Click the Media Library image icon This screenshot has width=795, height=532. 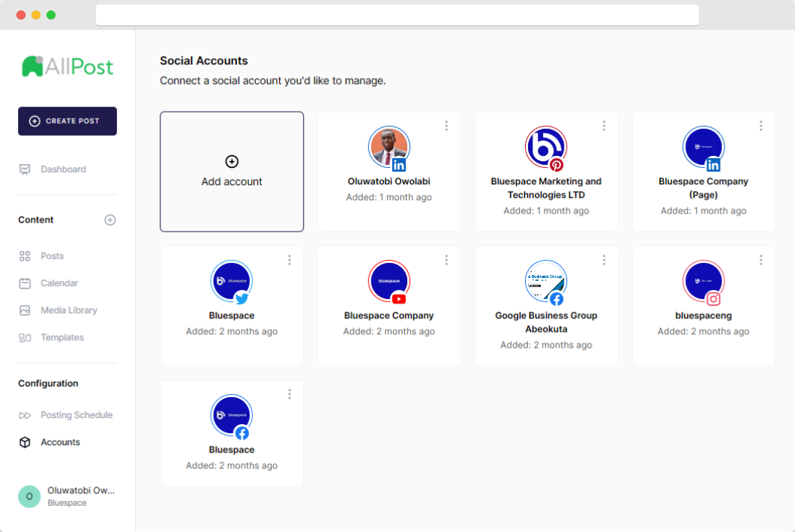[25, 310]
